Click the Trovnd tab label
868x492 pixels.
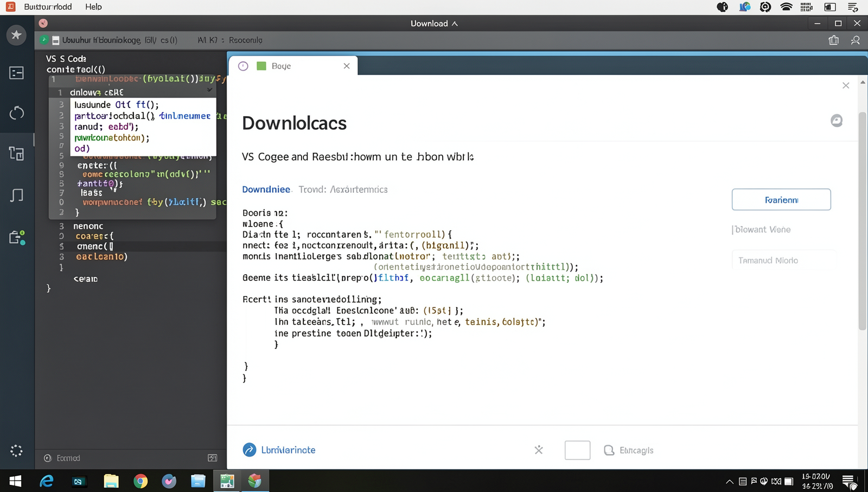coord(312,189)
